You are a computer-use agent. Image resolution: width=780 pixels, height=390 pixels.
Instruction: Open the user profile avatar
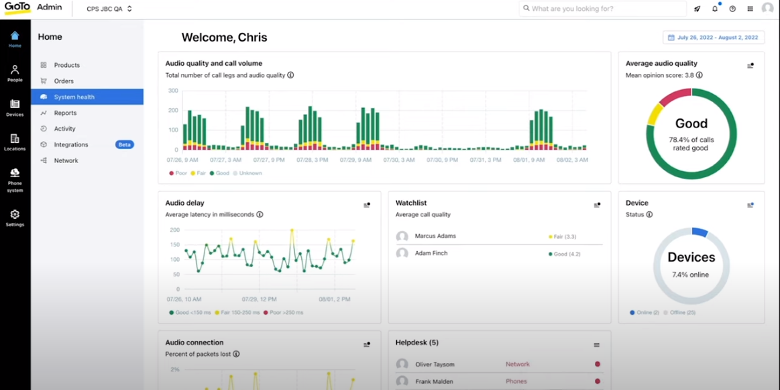tap(768, 9)
